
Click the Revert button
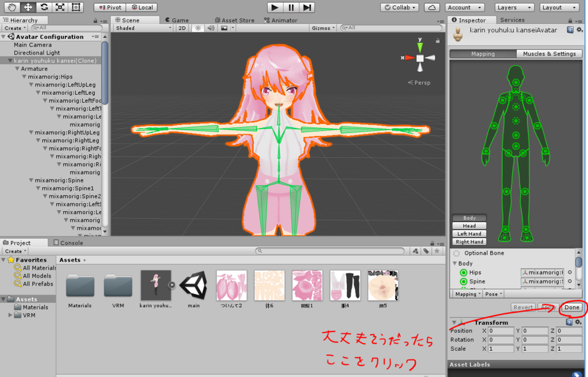[523, 308]
